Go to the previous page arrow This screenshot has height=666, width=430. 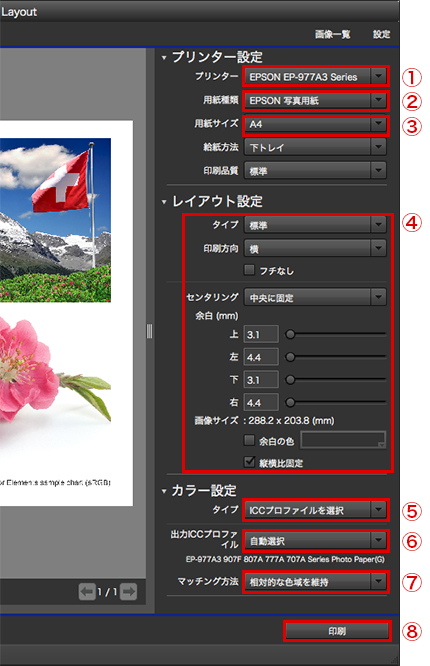point(87,591)
